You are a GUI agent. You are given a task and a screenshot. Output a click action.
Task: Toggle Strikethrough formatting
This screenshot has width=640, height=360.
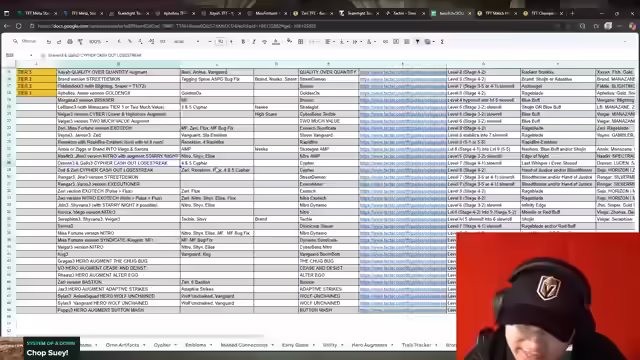pyautogui.click(x=264, y=42)
